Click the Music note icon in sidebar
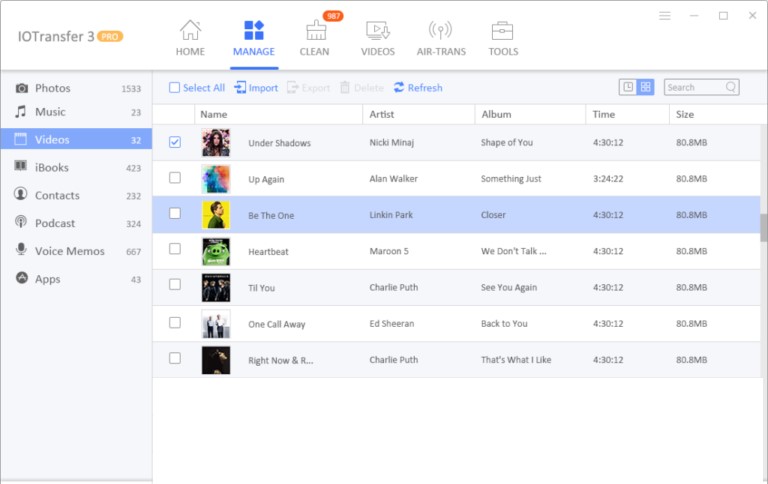This screenshot has height=484, width=768. point(21,111)
